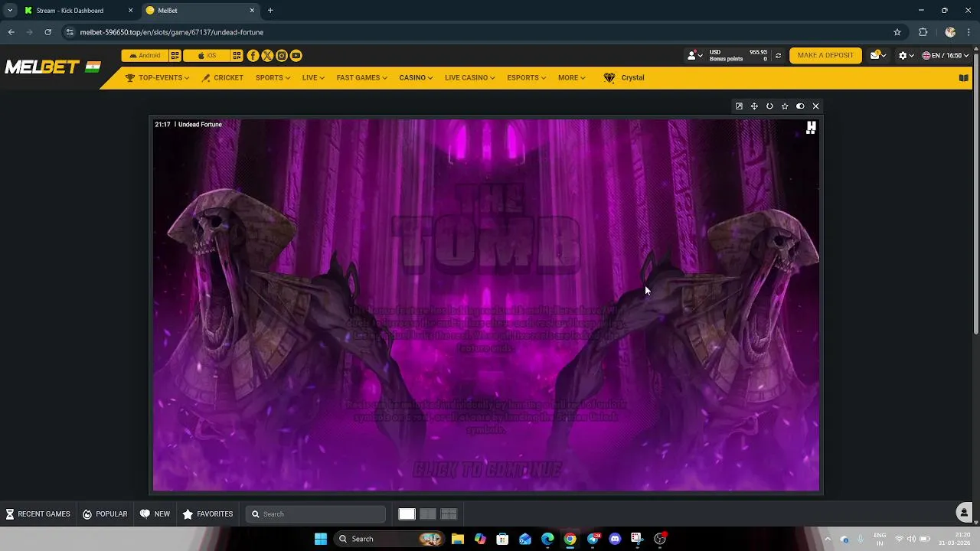
Task: Click the Android QR code icon
Action: [x=175, y=55]
